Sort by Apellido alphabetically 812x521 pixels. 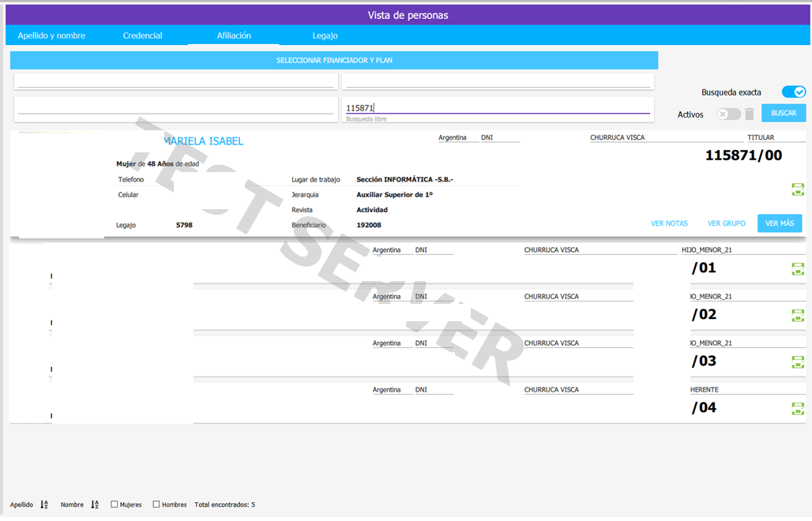[x=44, y=504]
